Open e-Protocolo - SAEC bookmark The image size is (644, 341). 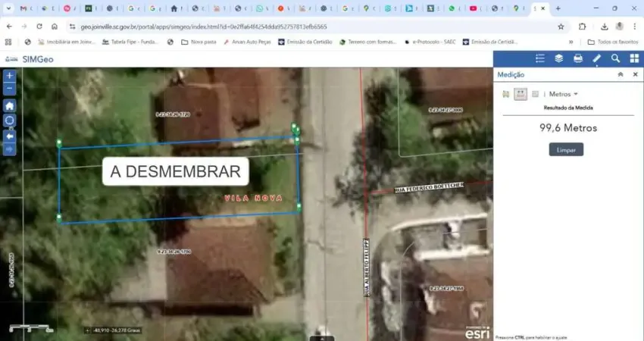430,42
